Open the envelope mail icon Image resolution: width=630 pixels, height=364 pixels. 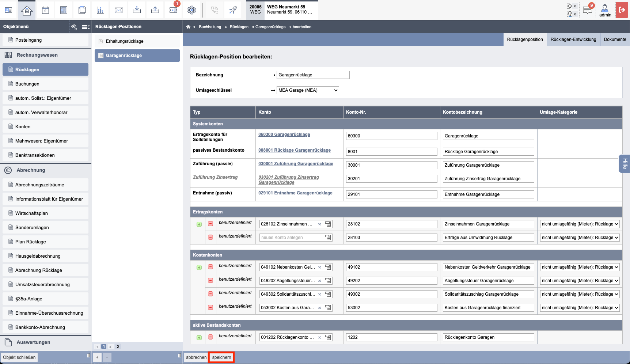point(118,10)
